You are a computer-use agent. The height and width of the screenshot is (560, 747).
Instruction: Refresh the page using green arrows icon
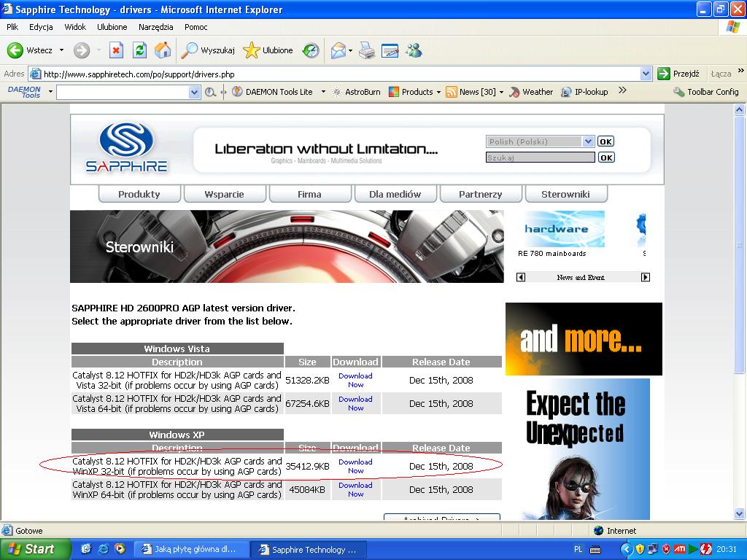[x=139, y=50]
